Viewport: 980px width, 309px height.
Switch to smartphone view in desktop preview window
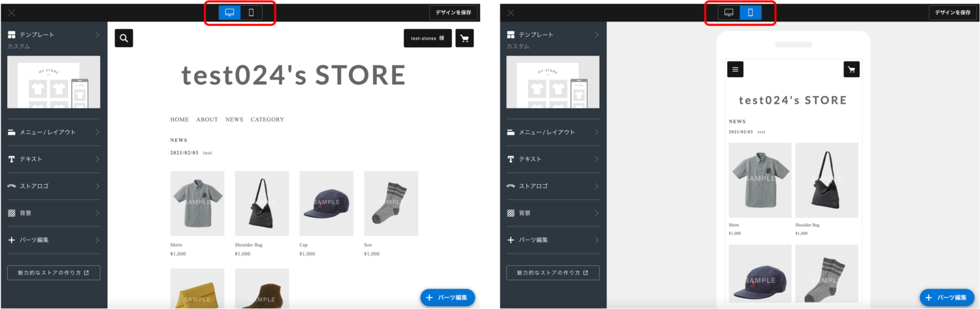pyautogui.click(x=251, y=12)
